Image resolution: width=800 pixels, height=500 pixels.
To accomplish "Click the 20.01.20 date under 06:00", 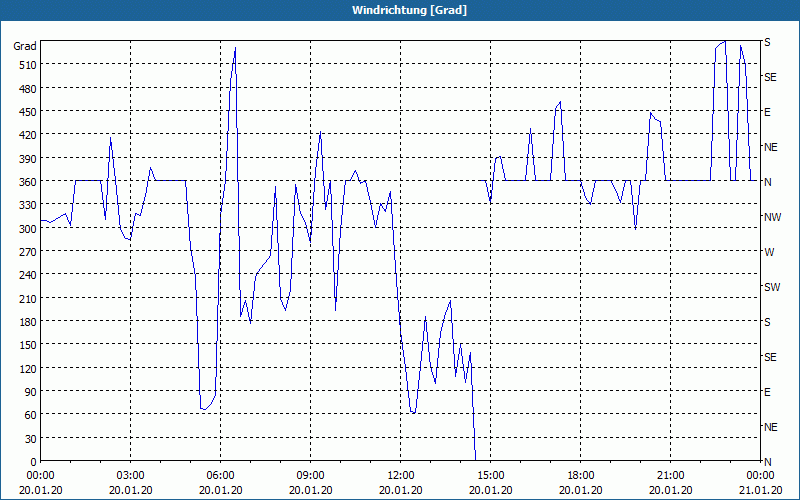I will coord(220,490).
